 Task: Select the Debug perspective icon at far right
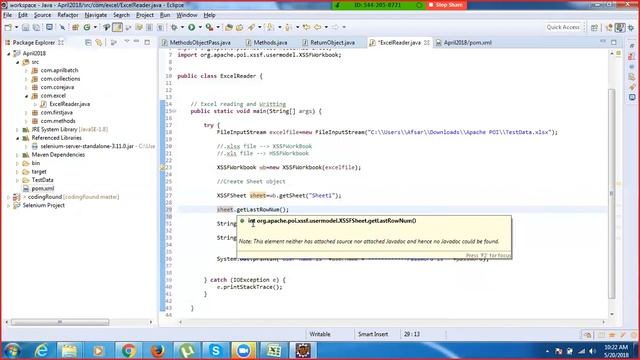point(631,27)
